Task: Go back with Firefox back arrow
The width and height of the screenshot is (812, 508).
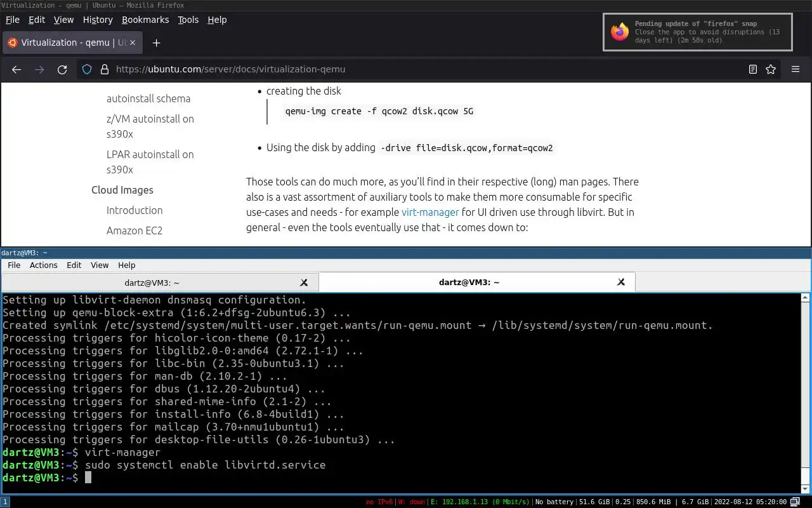Action: point(16,69)
